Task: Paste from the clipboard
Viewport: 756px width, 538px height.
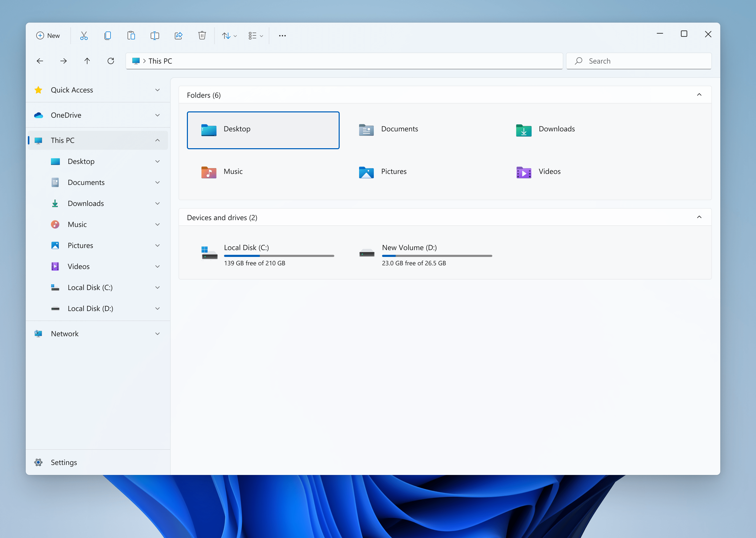Action: (x=131, y=35)
